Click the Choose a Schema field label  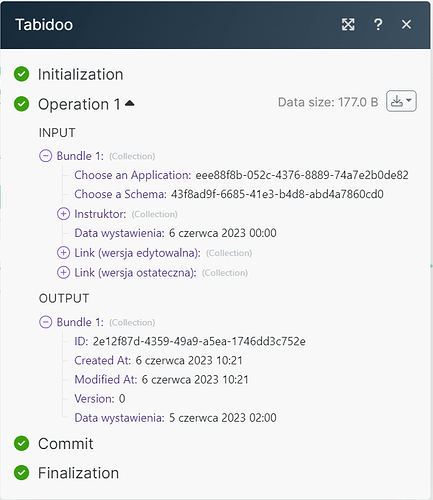point(120,194)
